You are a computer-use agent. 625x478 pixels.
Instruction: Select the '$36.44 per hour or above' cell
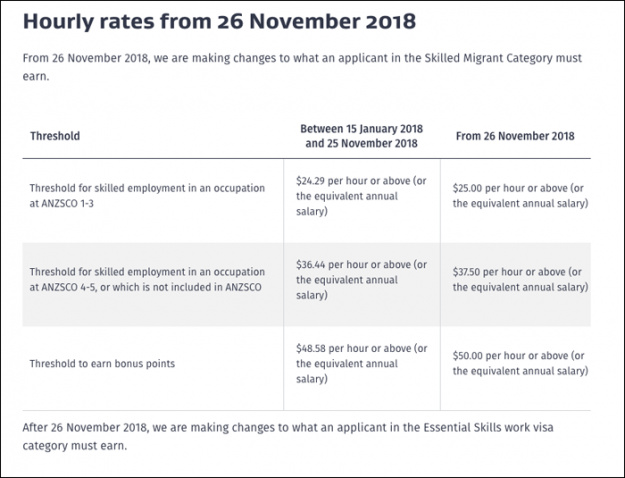361,279
